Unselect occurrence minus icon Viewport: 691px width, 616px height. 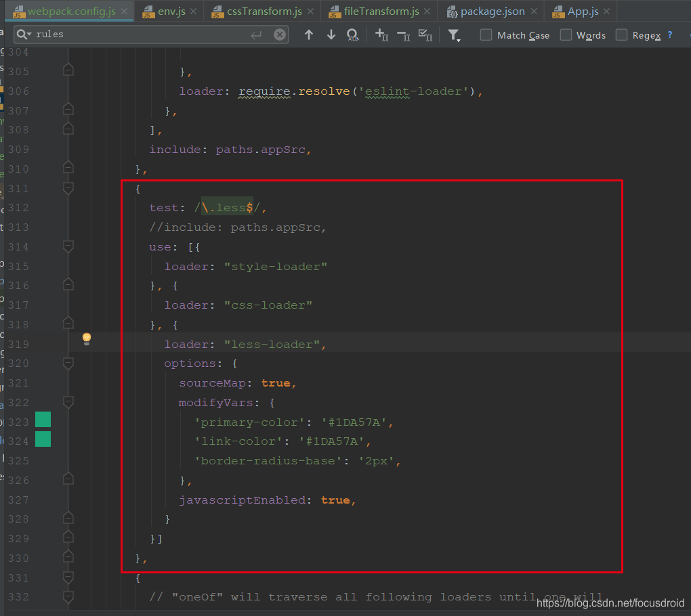404,35
